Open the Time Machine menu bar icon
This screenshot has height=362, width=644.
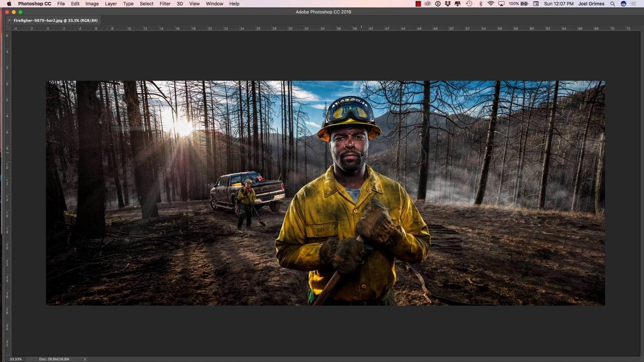[x=469, y=4]
